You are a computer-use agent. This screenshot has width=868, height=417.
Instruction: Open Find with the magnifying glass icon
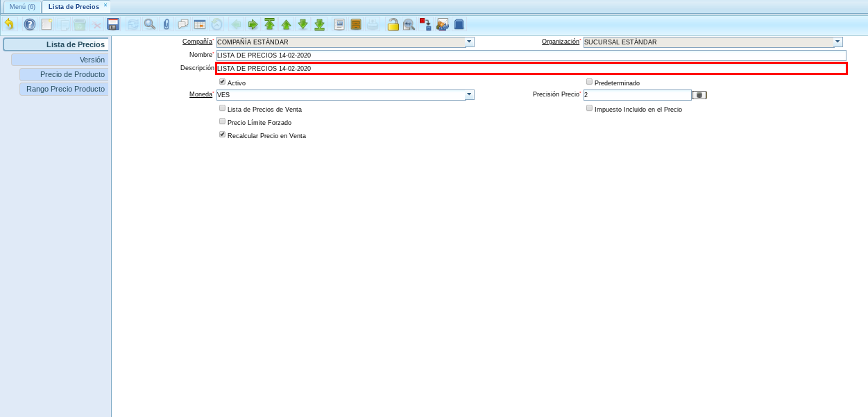click(149, 24)
